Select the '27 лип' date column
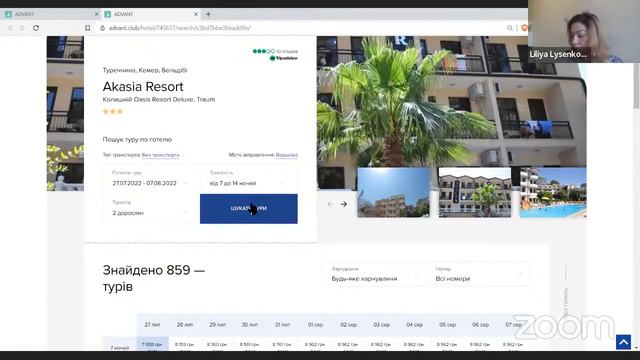Viewport: 640px width, 360px height. tap(152, 325)
